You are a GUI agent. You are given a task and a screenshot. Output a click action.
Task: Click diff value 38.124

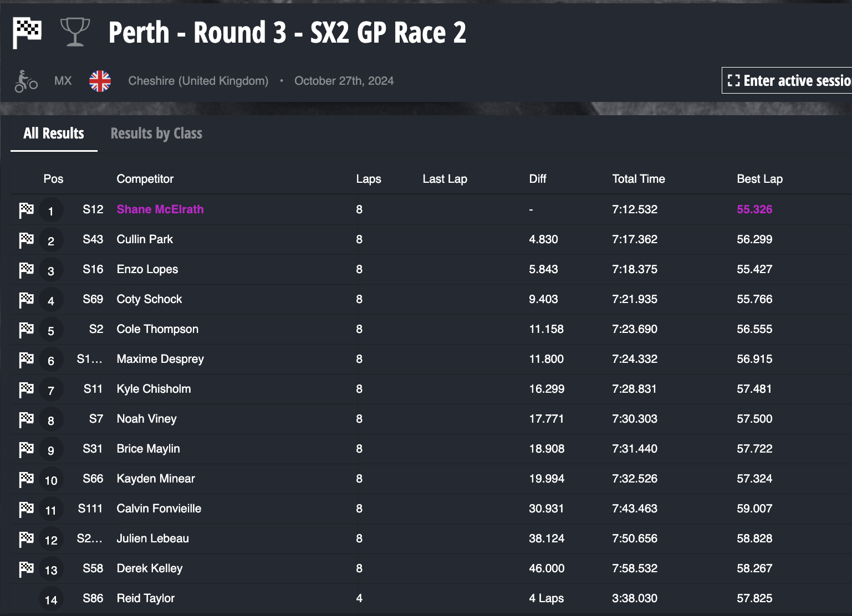coord(547,538)
